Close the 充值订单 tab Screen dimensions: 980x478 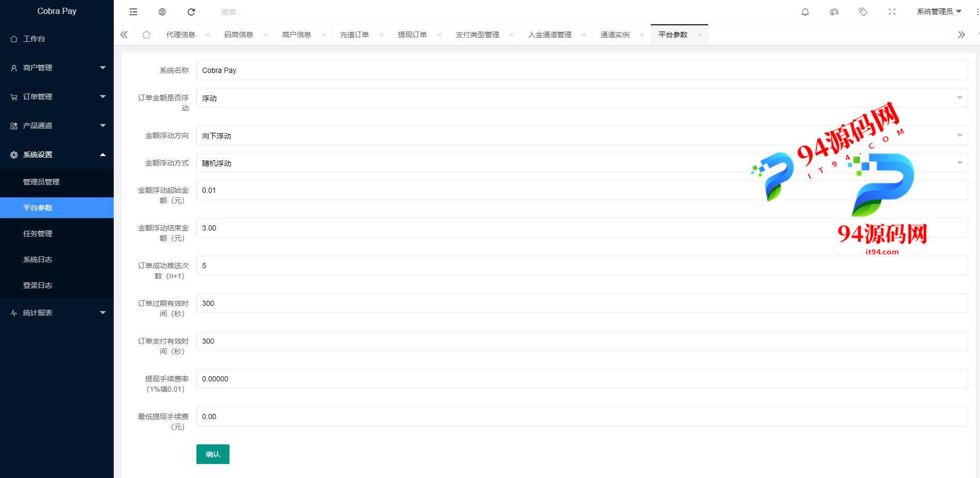coord(381,35)
